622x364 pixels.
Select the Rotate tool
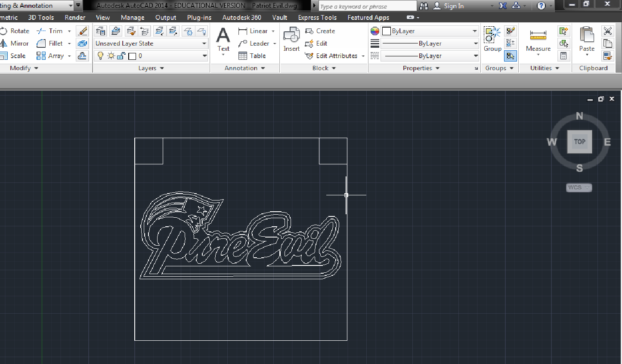[x=15, y=31]
